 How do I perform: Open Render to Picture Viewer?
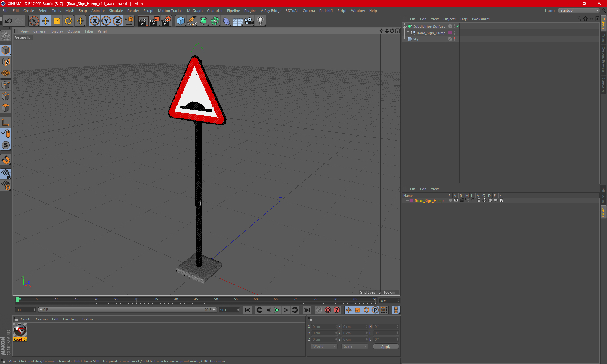(155, 21)
